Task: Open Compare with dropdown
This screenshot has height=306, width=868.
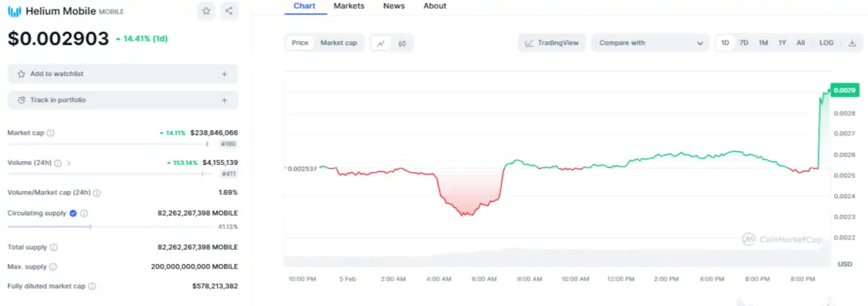Action: (x=650, y=43)
